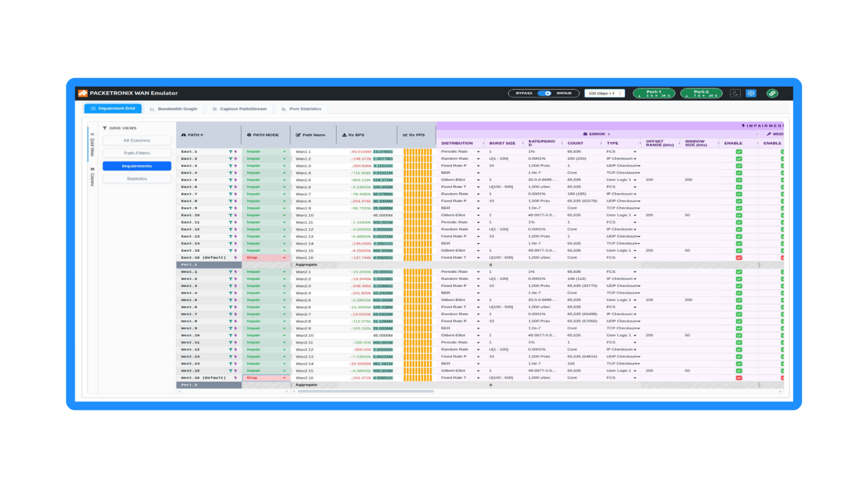This screenshot has height=488, width=868.
Task: Toggle dark mode moon icon
Action: click(x=736, y=93)
